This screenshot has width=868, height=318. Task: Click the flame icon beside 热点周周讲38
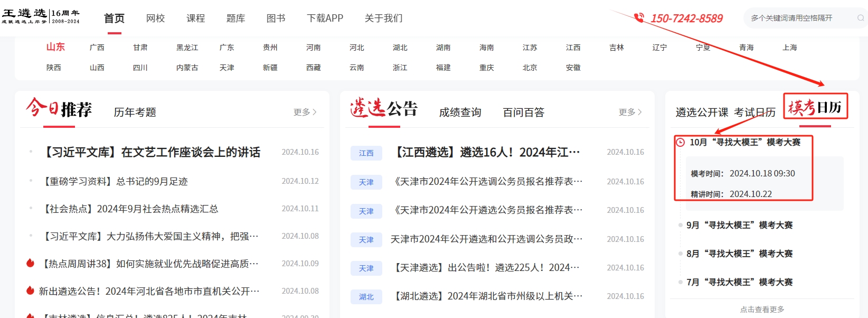click(x=31, y=263)
